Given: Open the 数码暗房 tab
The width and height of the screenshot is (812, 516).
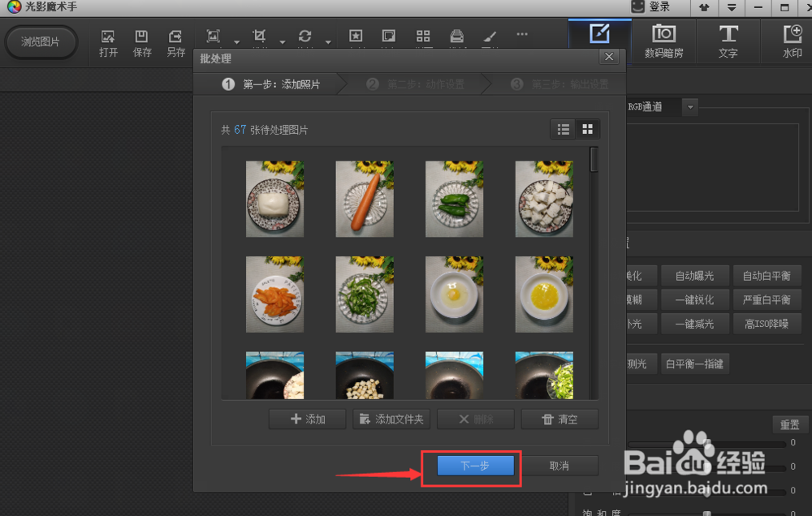Looking at the screenshot, I should tap(664, 41).
